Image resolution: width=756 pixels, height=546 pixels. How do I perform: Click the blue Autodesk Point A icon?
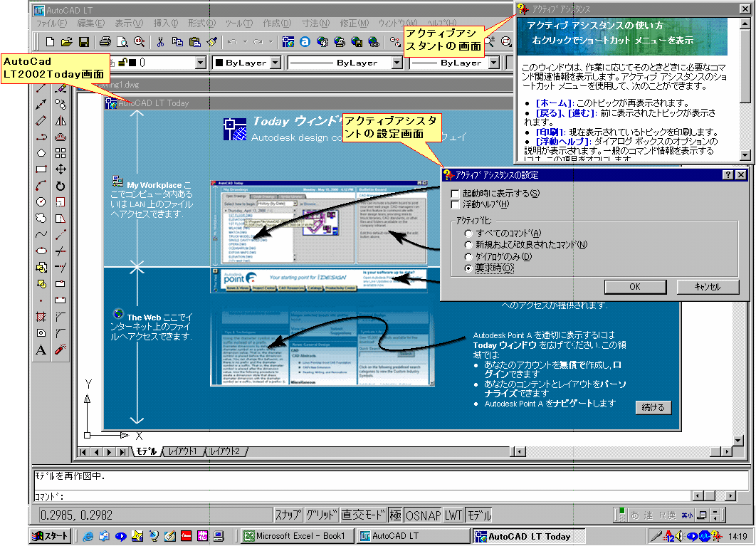pos(305,42)
